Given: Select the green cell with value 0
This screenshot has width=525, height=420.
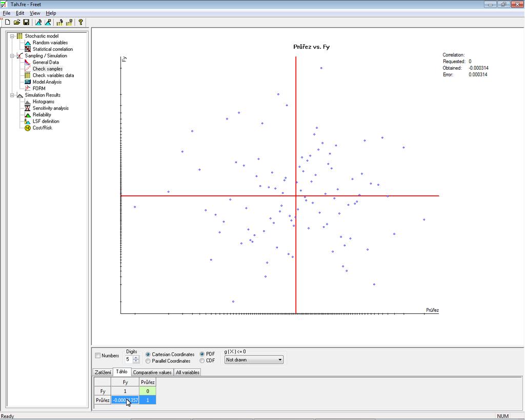Looking at the screenshot, I should [x=148, y=391].
